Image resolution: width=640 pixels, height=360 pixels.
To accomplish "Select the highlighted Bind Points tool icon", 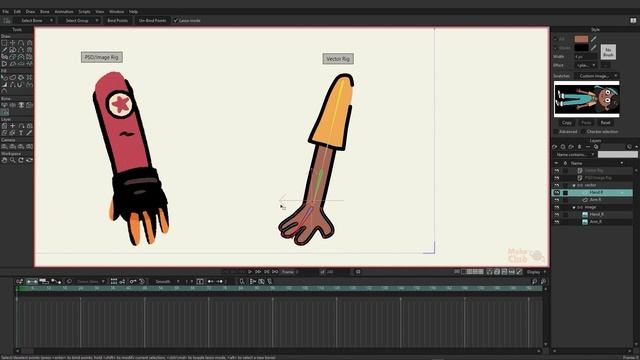I will 4,112.
